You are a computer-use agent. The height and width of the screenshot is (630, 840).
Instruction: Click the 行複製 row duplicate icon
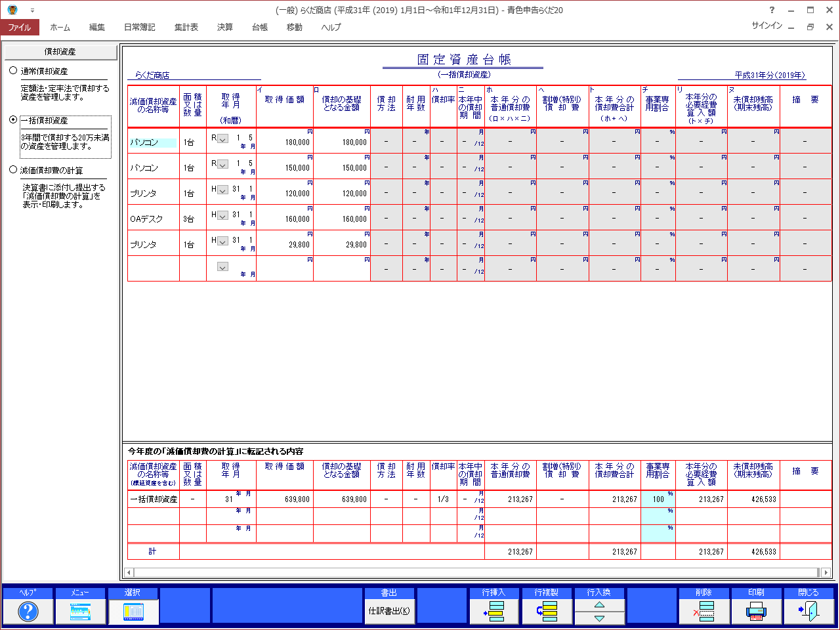click(x=547, y=612)
